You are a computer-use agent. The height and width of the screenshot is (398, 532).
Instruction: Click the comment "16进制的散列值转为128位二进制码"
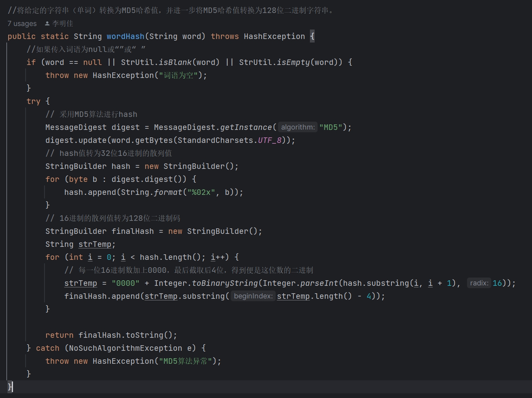pyautogui.click(x=113, y=218)
